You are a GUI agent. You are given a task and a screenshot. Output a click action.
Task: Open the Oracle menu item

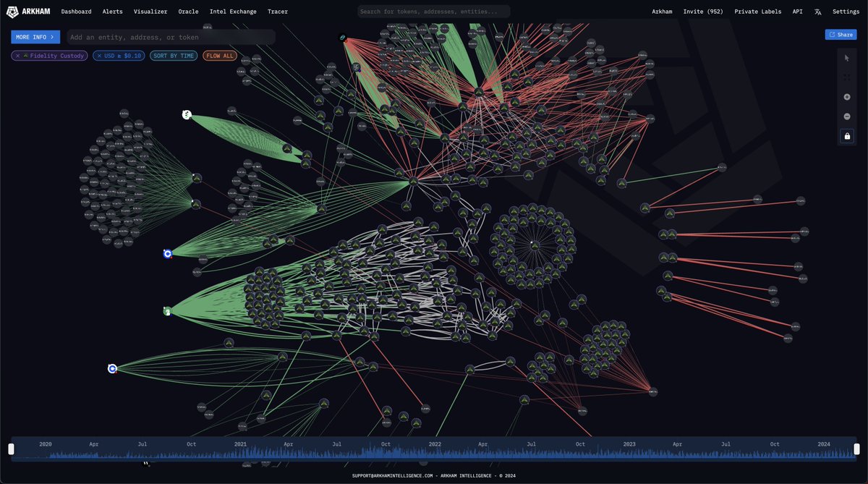coord(188,12)
